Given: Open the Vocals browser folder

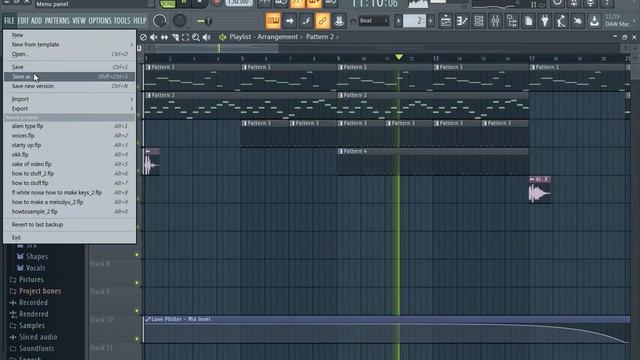Looking at the screenshot, I should pos(31,268).
